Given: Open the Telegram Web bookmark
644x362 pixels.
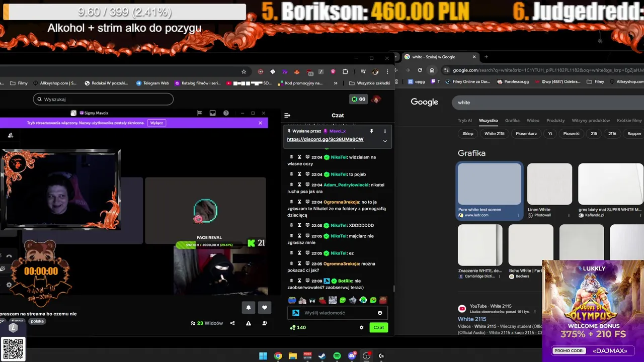Looking at the screenshot, I should tap(152, 83).
